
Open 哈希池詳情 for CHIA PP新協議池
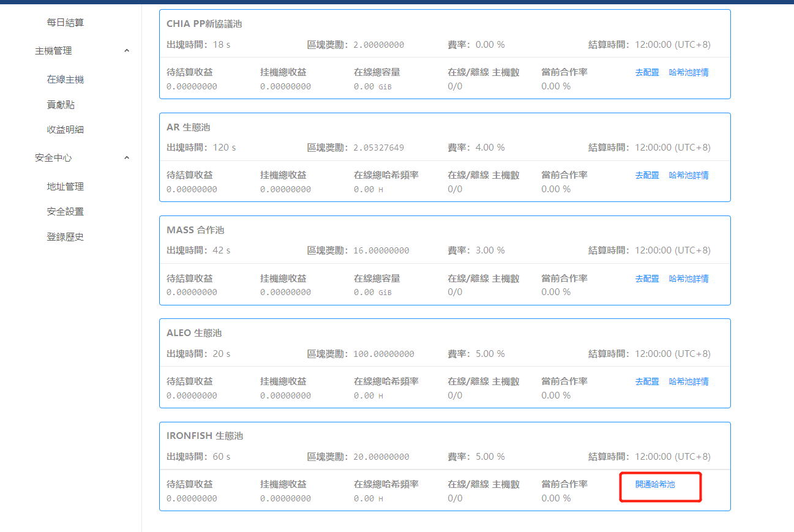[689, 72]
